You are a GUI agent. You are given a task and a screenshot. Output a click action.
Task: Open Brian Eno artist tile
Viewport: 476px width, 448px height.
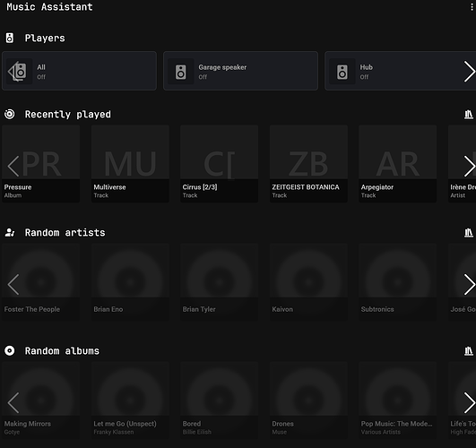tap(130, 282)
